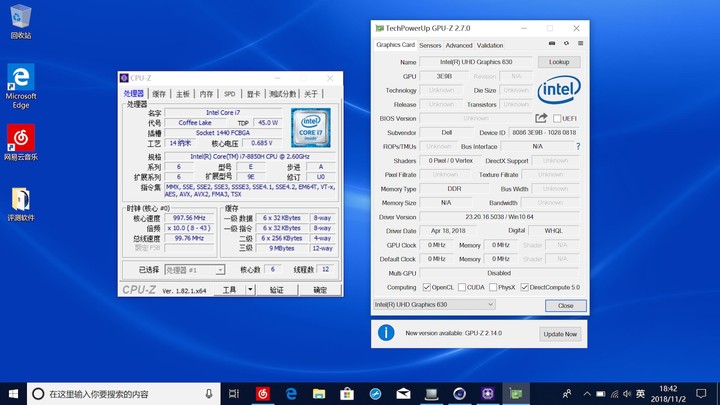Toggle the UEFI checkbox
720x405 pixels.
(x=558, y=118)
